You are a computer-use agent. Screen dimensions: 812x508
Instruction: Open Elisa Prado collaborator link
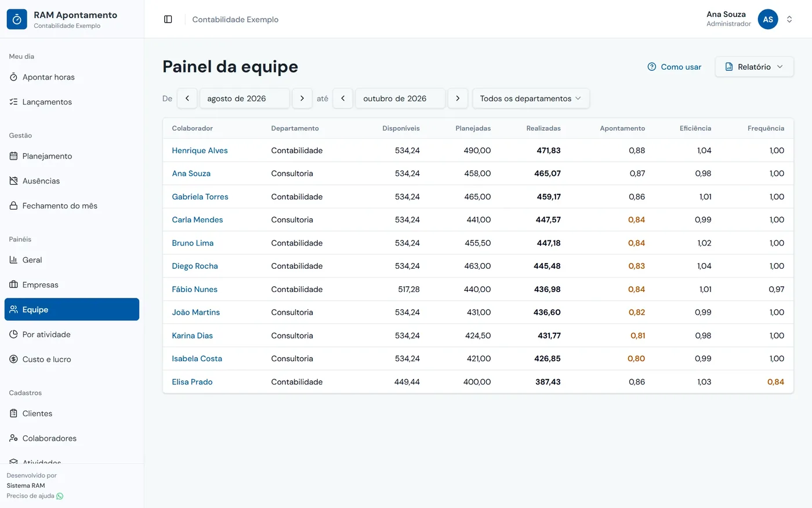[192, 382]
